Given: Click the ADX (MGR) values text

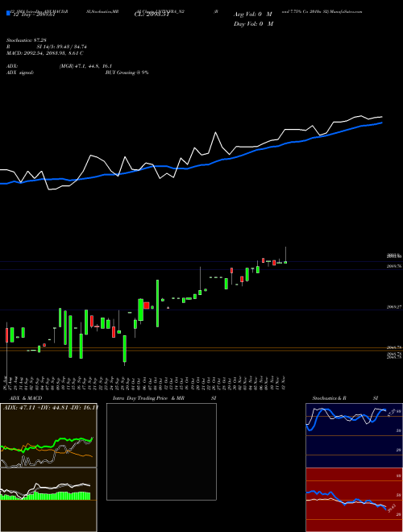Looking at the screenshot, I should point(85,66).
